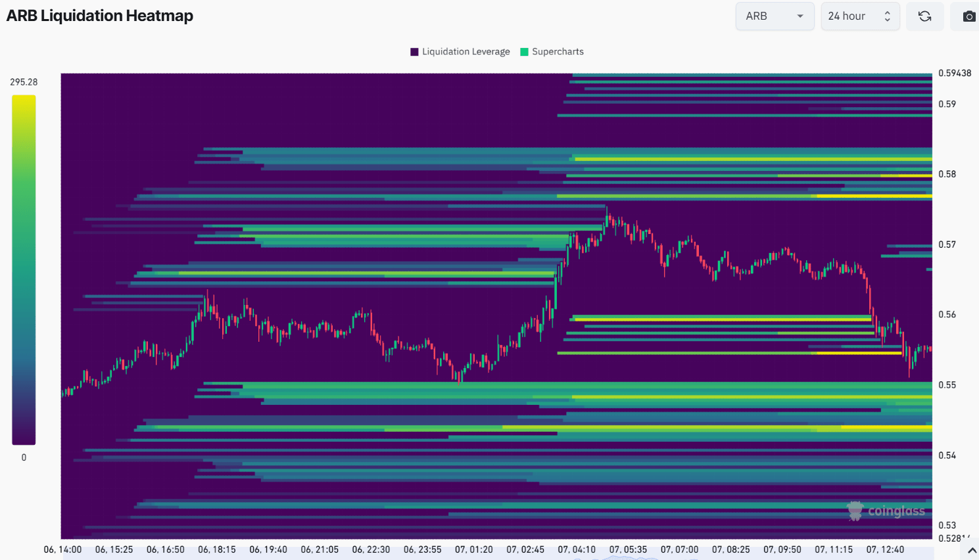Toggle the Liquidation Leverage legend item
Image resolution: width=979 pixels, height=560 pixels.
[460, 51]
